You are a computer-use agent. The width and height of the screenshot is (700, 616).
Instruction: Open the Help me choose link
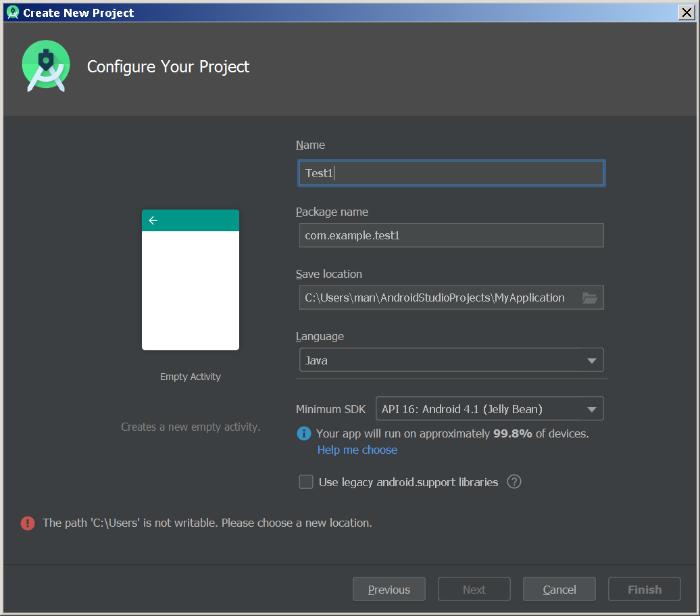point(357,450)
